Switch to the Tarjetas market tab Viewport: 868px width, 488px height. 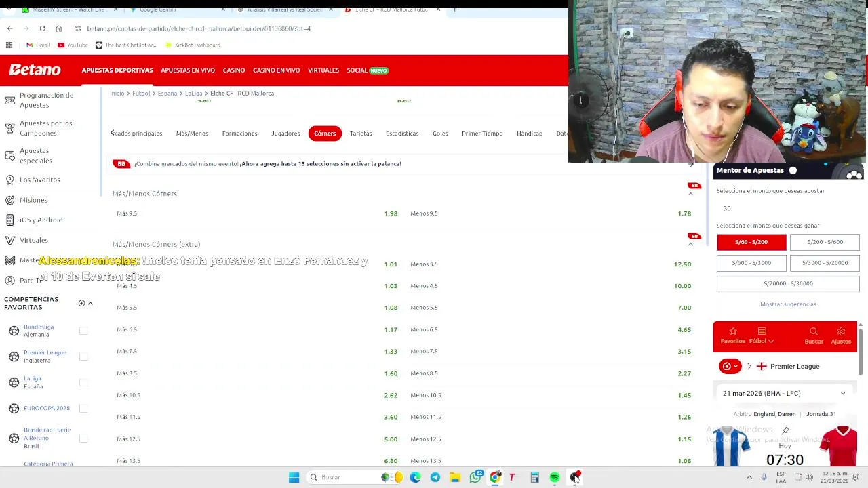pos(361,134)
